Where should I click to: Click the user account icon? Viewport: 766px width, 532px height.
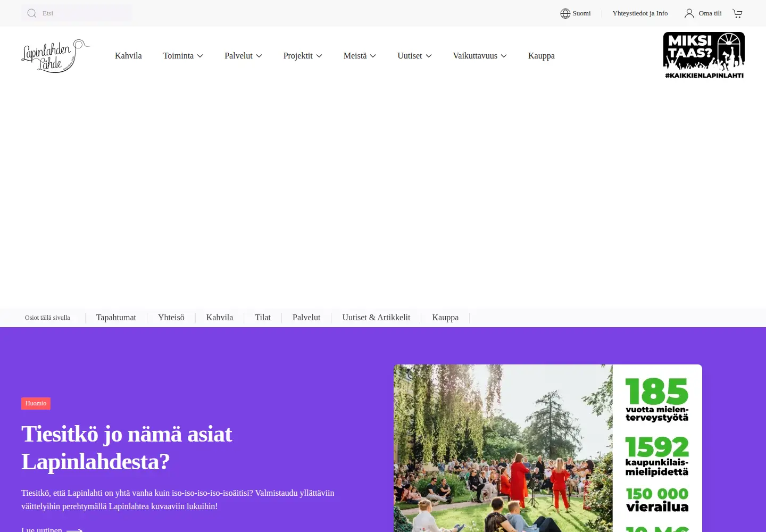click(x=689, y=13)
